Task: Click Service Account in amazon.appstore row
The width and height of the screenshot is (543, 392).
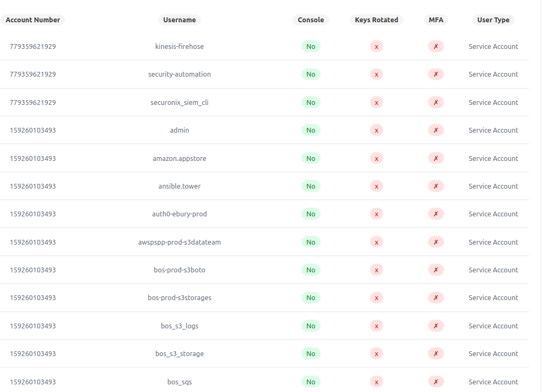Action: [x=493, y=158]
